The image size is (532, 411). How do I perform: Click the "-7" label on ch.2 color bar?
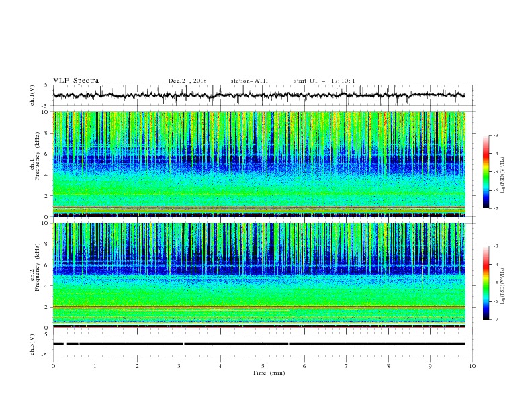[495, 320]
